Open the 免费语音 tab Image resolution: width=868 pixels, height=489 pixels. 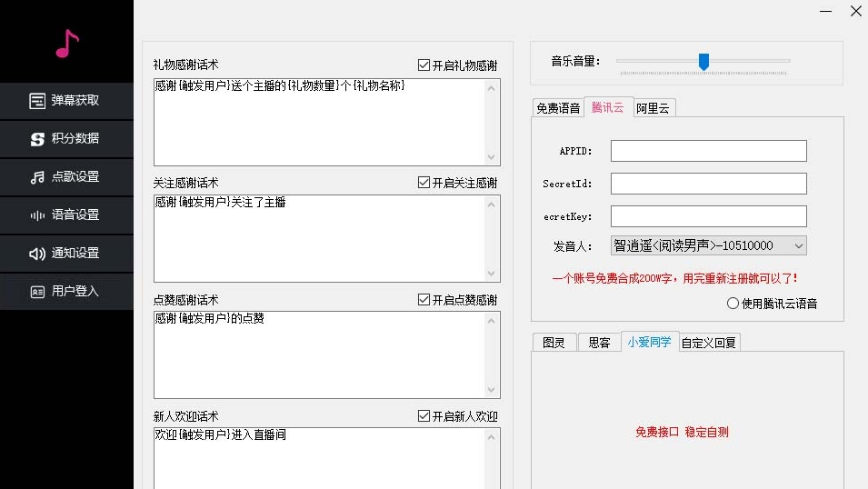[558, 108]
